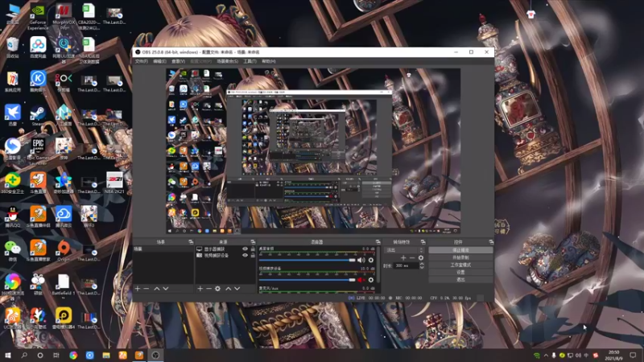Click the OBS Studio taskbar button
644x362 pixels.
(155, 355)
